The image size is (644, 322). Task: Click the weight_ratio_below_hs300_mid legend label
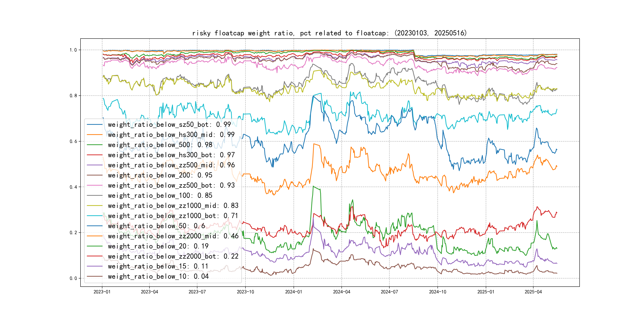tap(171, 135)
